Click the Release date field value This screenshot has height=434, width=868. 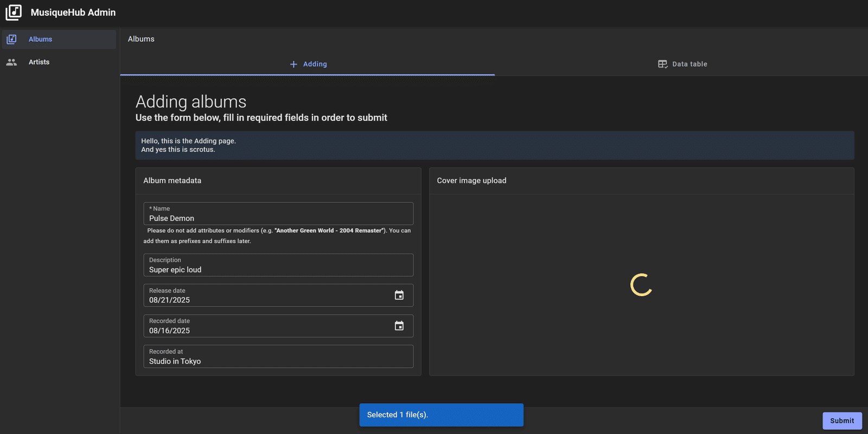pyautogui.click(x=169, y=300)
